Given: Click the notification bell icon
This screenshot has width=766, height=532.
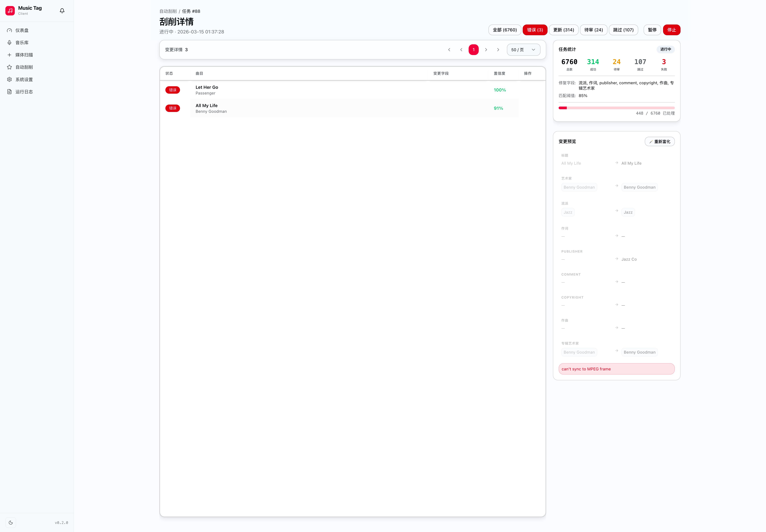Looking at the screenshot, I should (62, 11).
